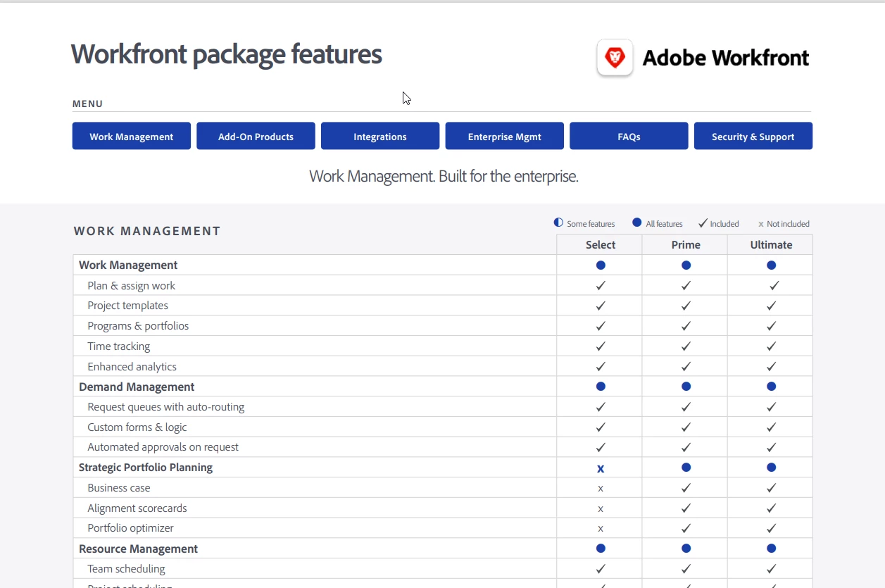Click the Adobe Workfront lion logo icon

tap(615, 57)
